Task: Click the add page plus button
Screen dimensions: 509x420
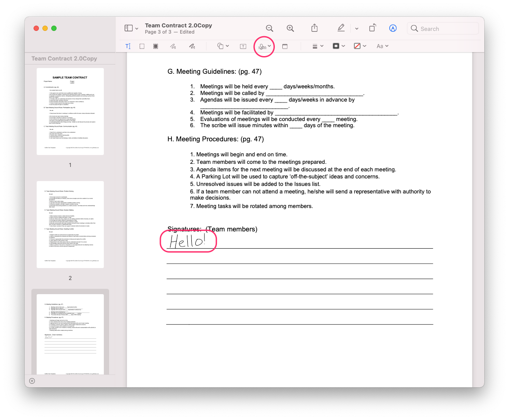Action: (32, 381)
